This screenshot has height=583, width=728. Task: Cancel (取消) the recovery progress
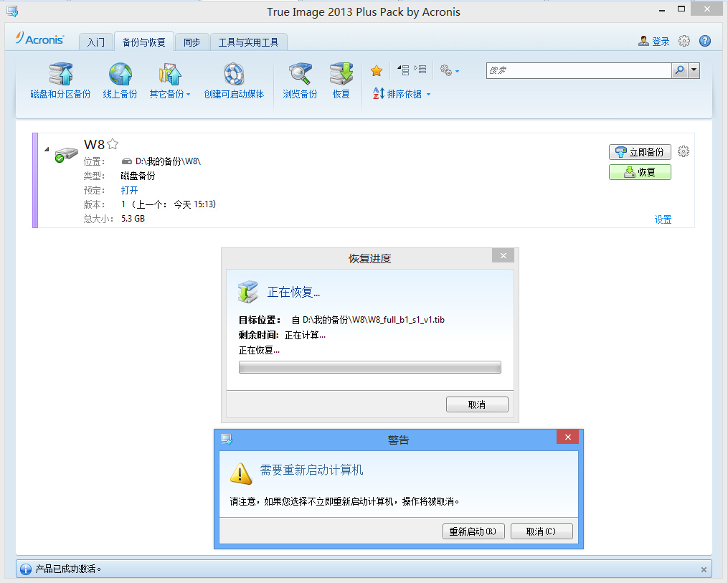click(477, 404)
